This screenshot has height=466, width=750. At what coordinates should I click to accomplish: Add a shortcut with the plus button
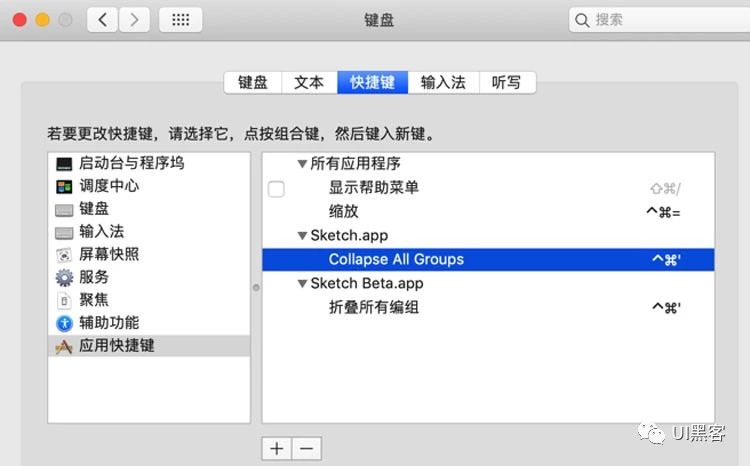pyautogui.click(x=276, y=448)
